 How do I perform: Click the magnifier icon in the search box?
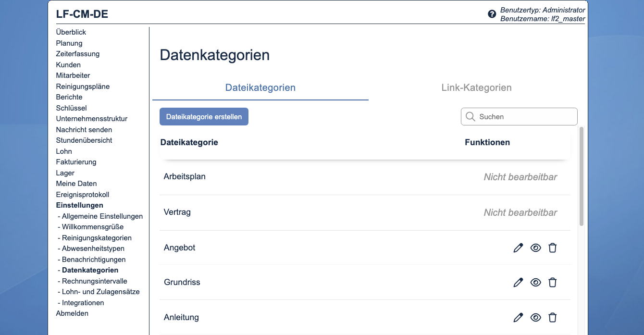[471, 116]
